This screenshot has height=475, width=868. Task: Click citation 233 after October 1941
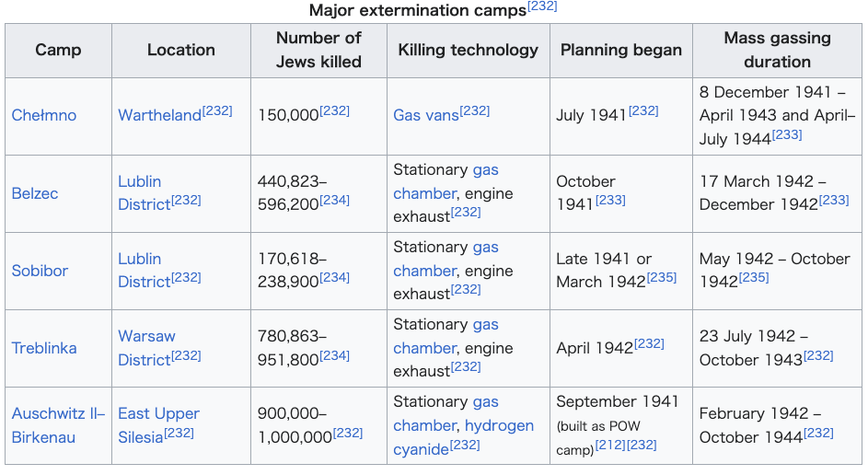(x=610, y=200)
